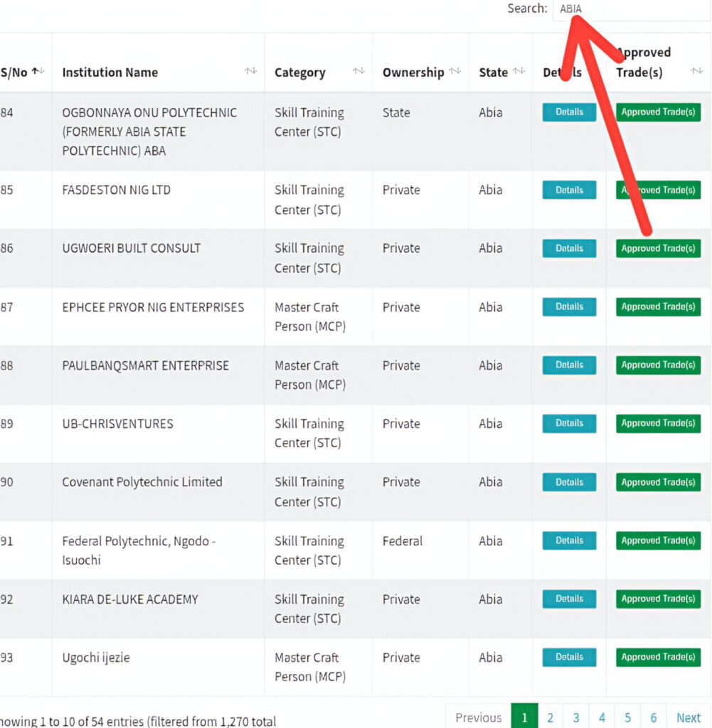Sort table by Category arrows
The height and width of the screenshot is (728, 712).
358,71
